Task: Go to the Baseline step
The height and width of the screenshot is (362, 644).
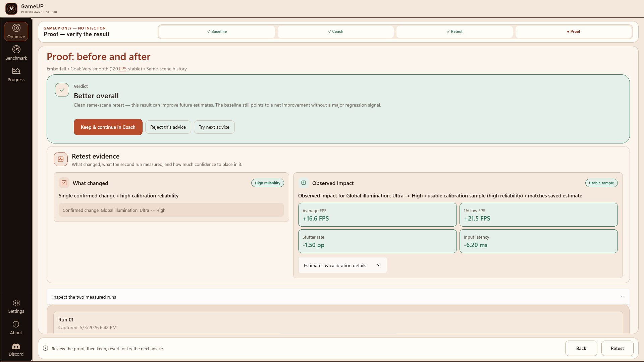Action: pyautogui.click(x=217, y=32)
